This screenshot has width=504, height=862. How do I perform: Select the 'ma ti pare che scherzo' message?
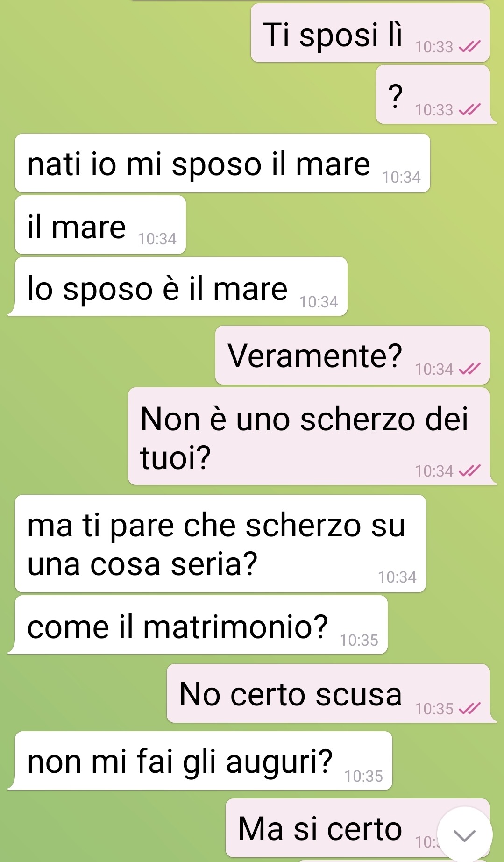tap(220, 544)
